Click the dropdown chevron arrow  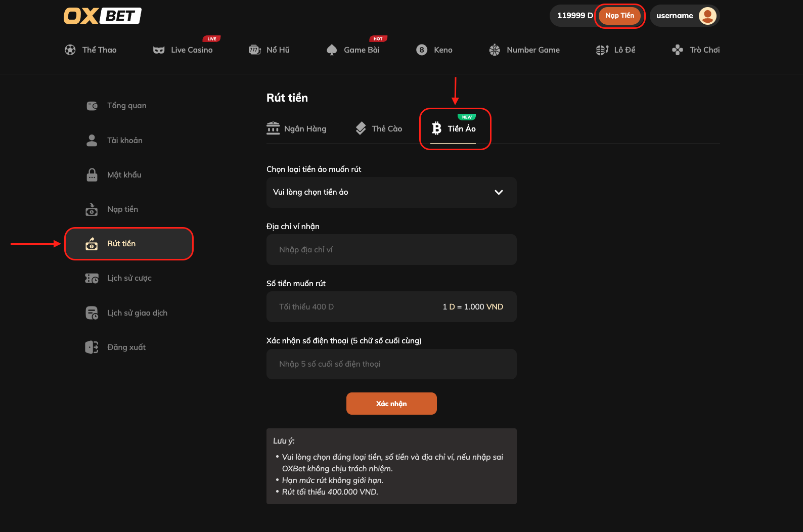pyautogui.click(x=499, y=192)
